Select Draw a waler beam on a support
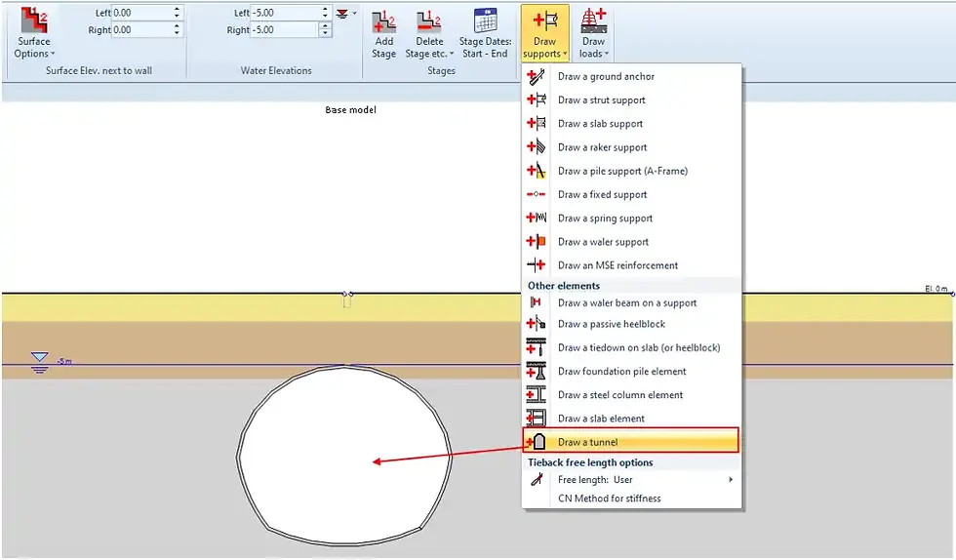 [626, 303]
